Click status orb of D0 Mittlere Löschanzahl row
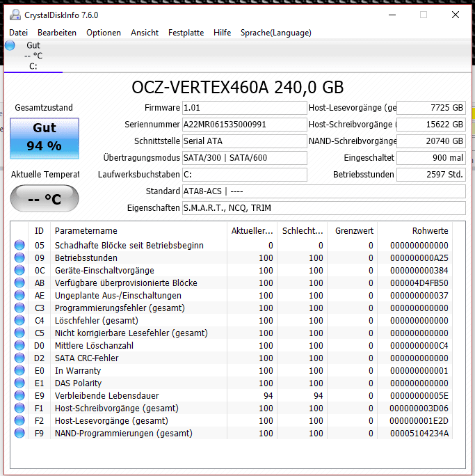Screen dimensions: 475x476 (19, 345)
